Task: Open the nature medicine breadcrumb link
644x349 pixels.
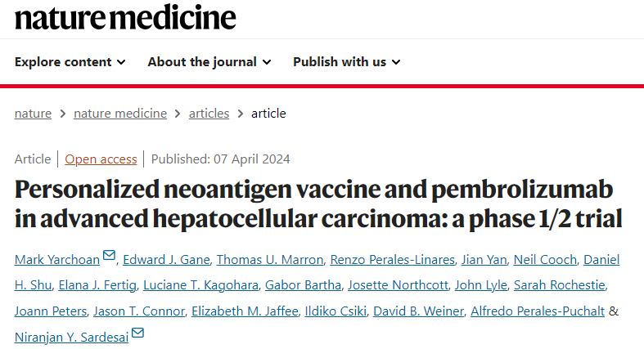Action: pos(120,113)
